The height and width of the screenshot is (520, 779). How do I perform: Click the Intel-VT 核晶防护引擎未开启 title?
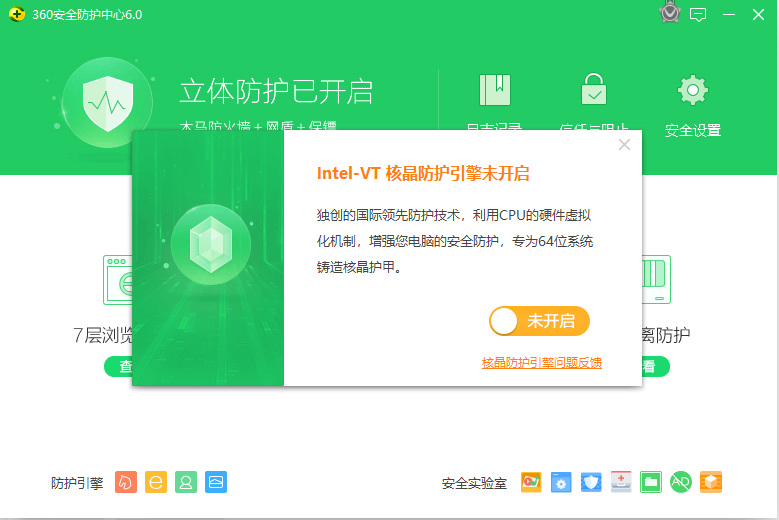(423, 173)
